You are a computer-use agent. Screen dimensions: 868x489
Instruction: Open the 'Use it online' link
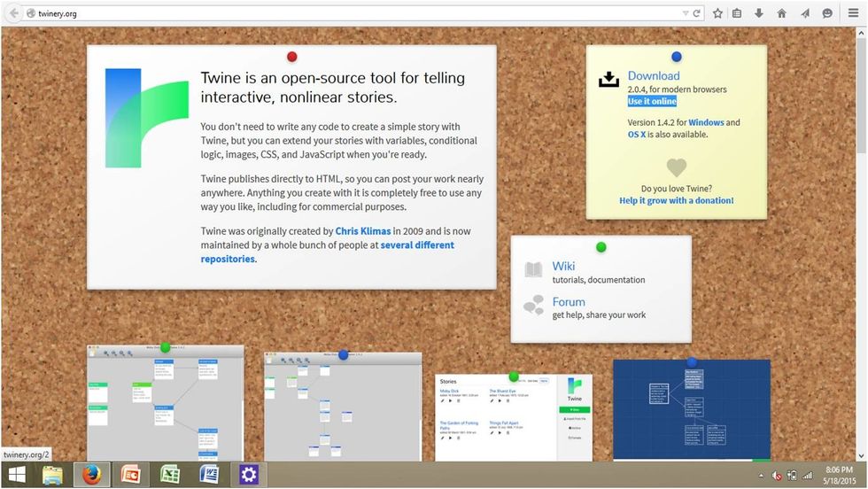point(652,102)
